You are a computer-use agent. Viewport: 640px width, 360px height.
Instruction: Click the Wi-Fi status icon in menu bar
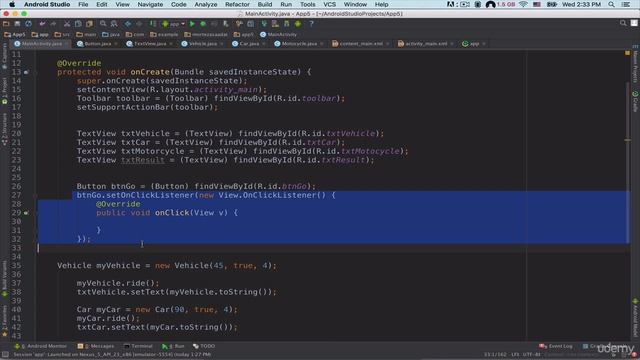[524, 4]
